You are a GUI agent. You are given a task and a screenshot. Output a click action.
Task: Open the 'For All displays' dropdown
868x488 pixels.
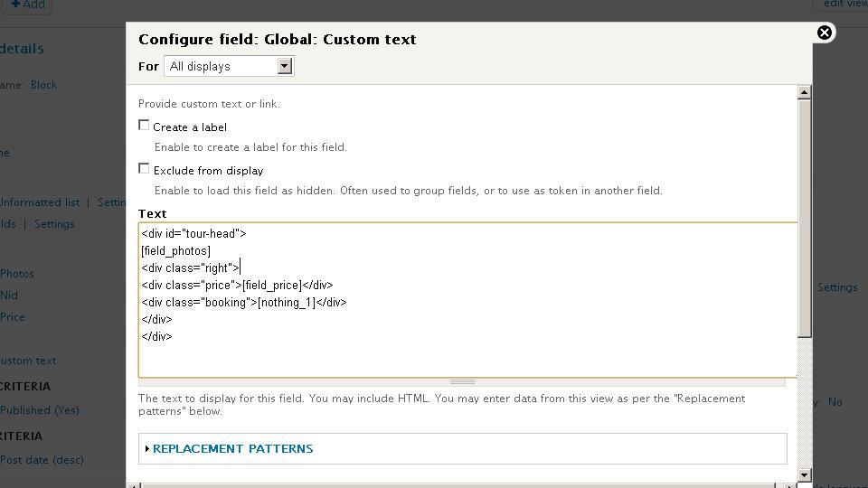click(229, 66)
